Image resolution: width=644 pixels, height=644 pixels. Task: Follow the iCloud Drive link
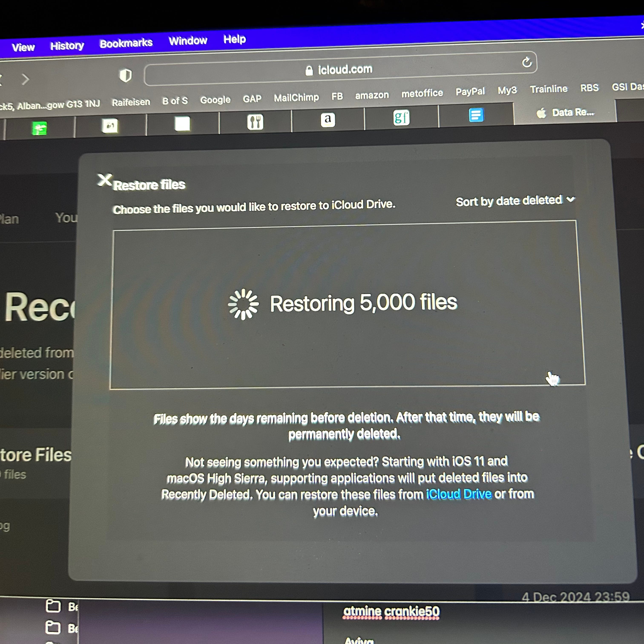(459, 494)
